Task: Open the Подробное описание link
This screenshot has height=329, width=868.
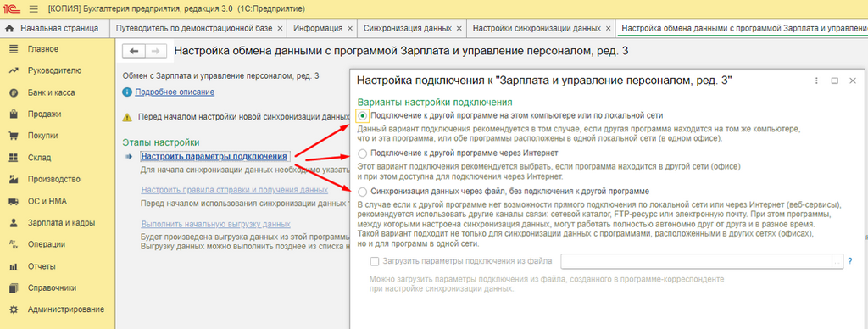Action: click(x=175, y=92)
